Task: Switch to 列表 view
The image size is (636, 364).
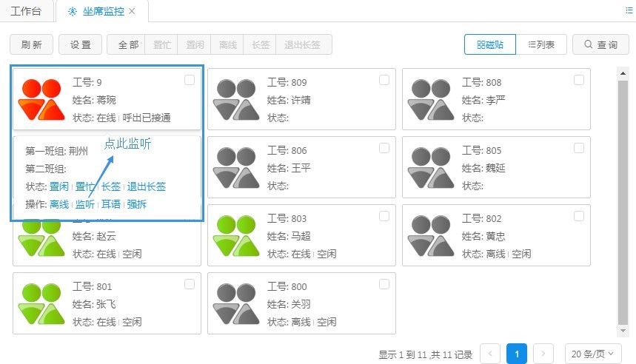Action: tap(541, 44)
